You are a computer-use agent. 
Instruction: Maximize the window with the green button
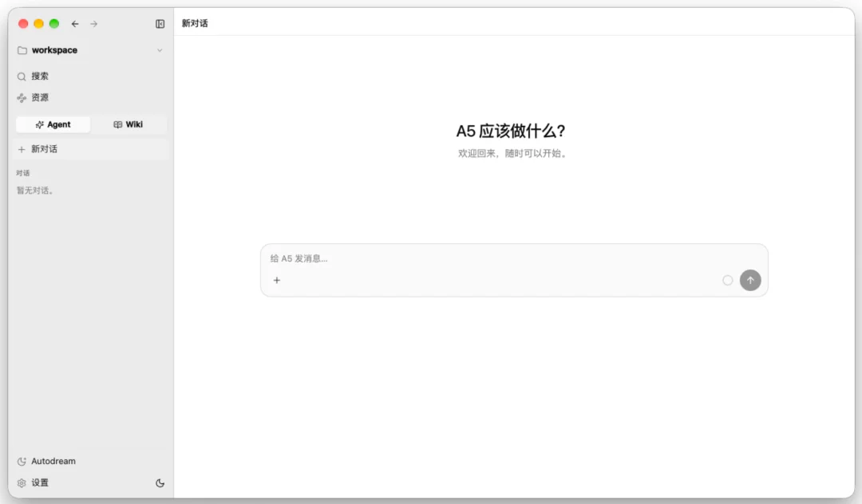[x=54, y=24]
